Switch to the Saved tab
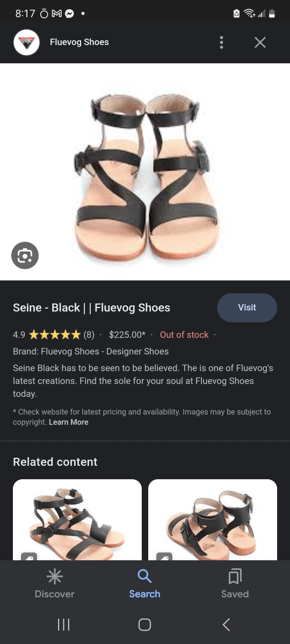Image resolution: width=290 pixels, height=644 pixels. pos(235,584)
